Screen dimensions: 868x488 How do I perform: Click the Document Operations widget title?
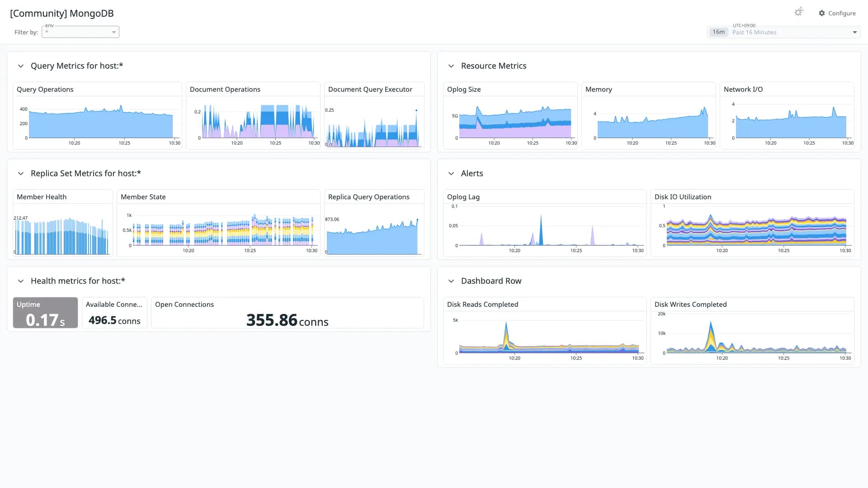click(x=225, y=89)
